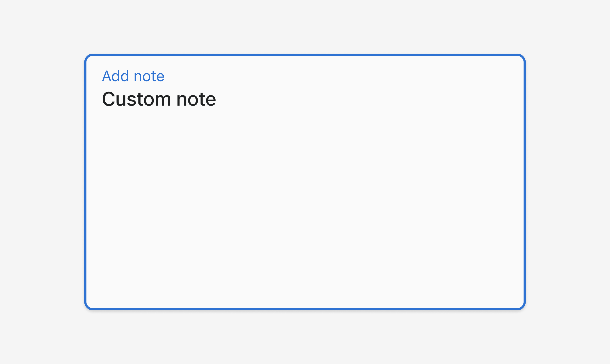Set cursor at end of Custom note
Image resolution: width=610 pixels, height=364 pixels.
tap(216, 99)
